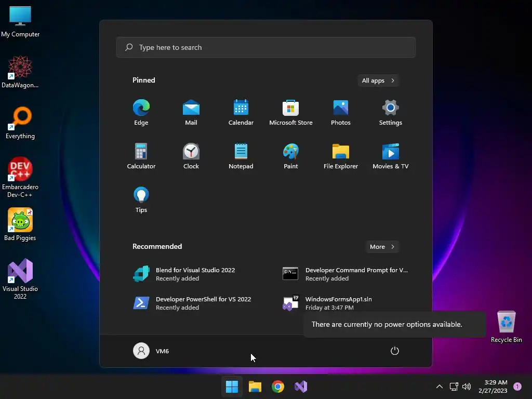Open Developer Command Prompt recommendation
532x399 pixels.
click(346, 274)
